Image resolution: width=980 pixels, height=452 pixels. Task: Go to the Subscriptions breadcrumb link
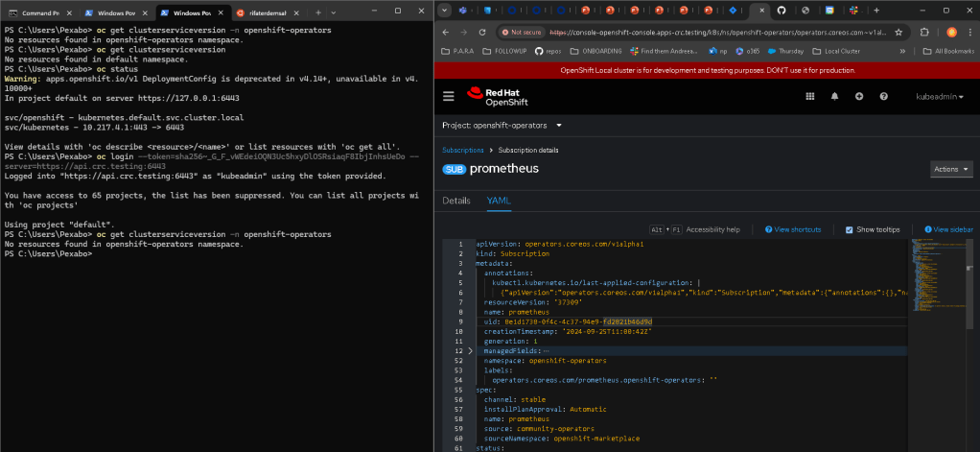point(463,150)
